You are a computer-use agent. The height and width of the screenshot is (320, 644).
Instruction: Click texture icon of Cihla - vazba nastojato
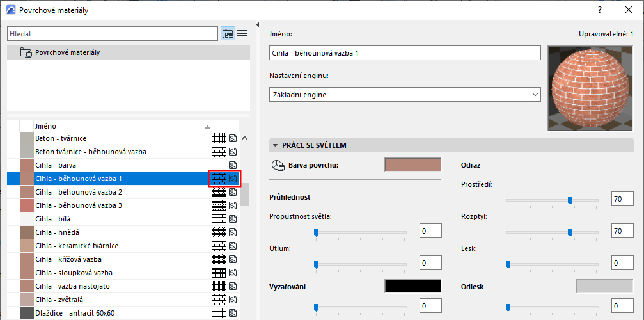pos(233,285)
